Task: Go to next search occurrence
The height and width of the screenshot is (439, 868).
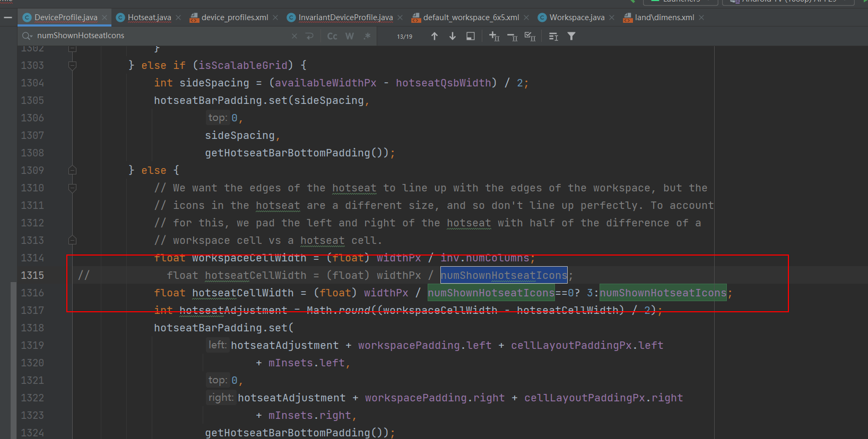Action: pyautogui.click(x=453, y=36)
